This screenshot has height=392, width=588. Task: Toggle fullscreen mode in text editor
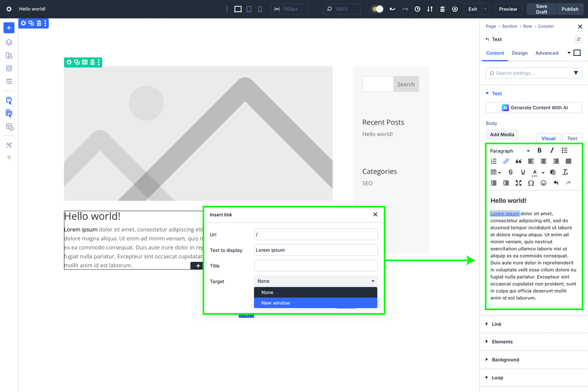pyautogui.click(x=518, y=183)
